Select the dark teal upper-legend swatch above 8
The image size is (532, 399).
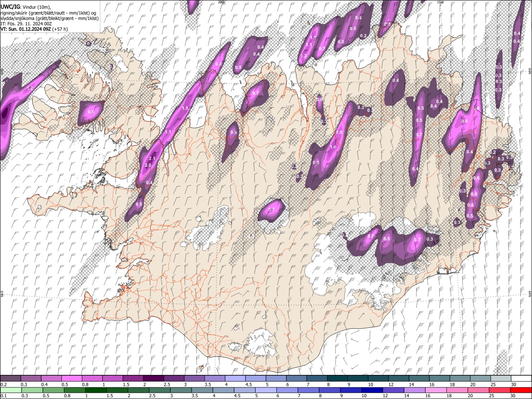(x=337, y=379)
